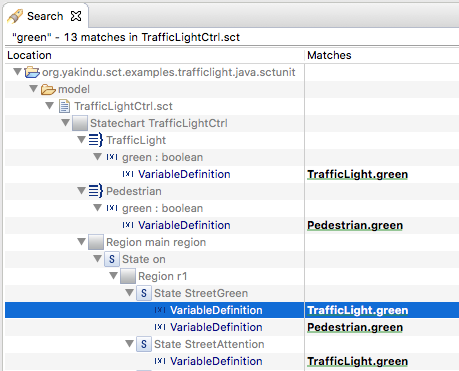Click variable icon of VariableDefinition under TrafficLight
Screen dimensions: 459x371
(128, 174)
